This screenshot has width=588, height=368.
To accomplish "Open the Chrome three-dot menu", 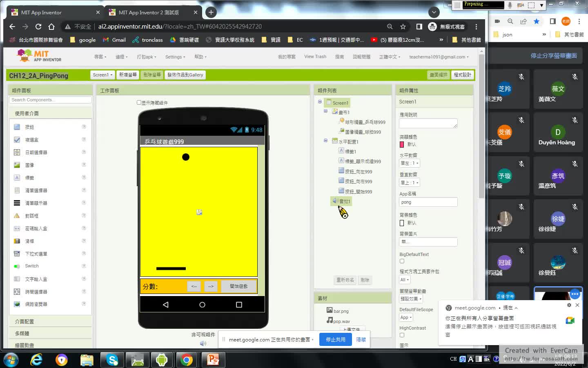I will coord(476,27).
